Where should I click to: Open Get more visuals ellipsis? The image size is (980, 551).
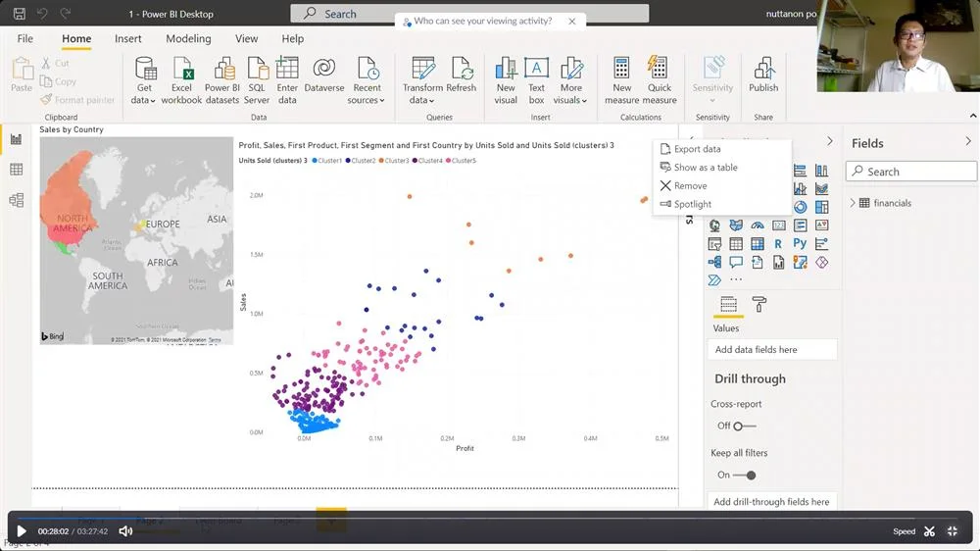tap(736, 279)
